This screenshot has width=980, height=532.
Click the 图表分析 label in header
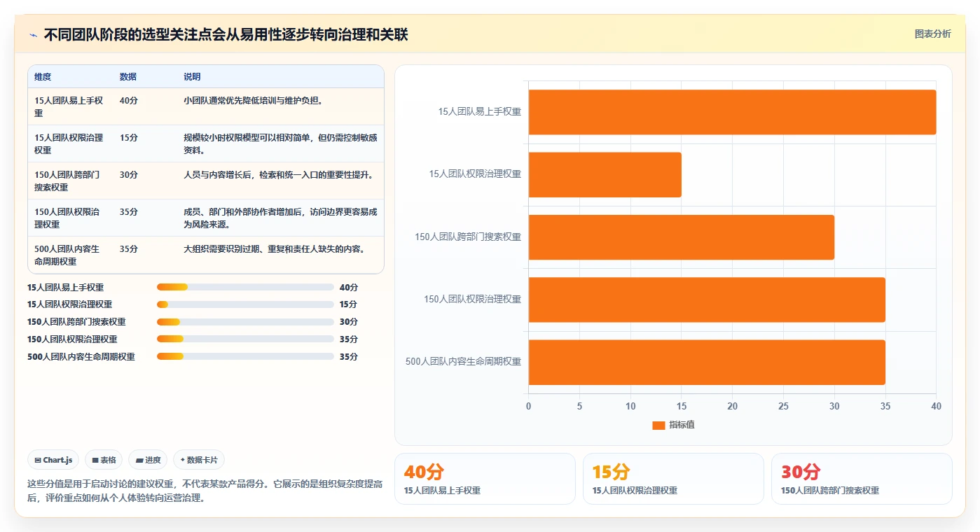(932, 34)
